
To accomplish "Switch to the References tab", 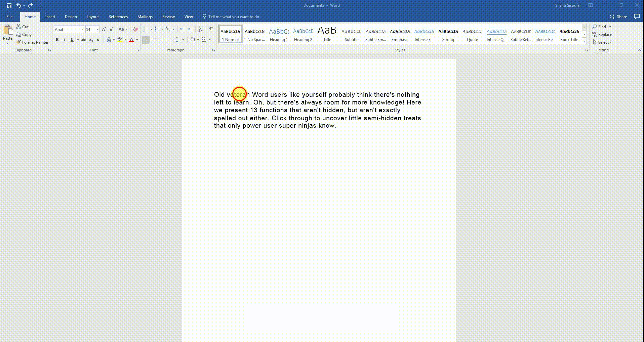I will click(118, 16).
